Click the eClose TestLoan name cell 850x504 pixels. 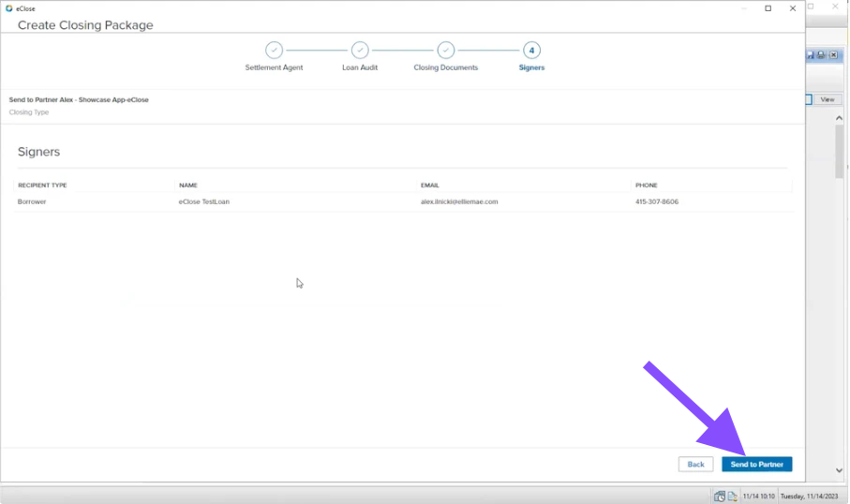pos(203,201)
